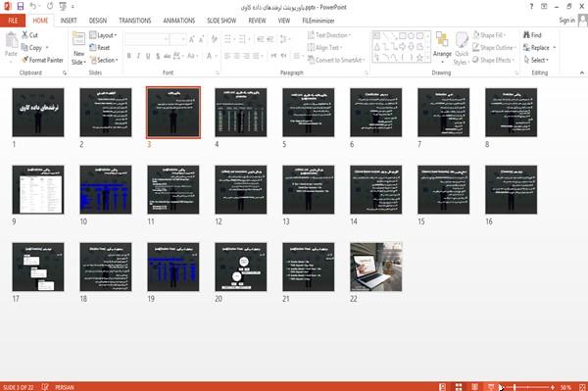Open Arrange options
Viewport: 588px width, 391px height.
tap(442, 48)
